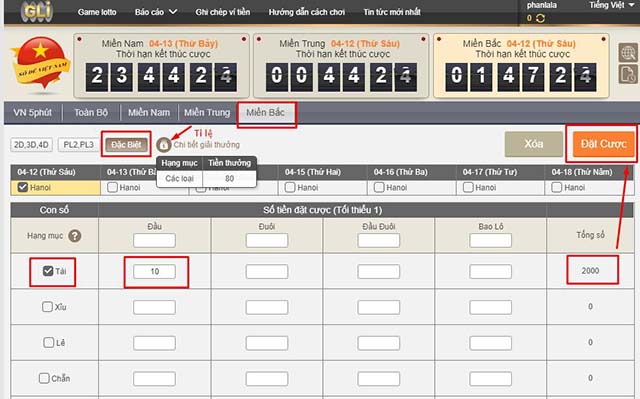Open the globe search icon on right
The image size is (640, 399).
628,53
